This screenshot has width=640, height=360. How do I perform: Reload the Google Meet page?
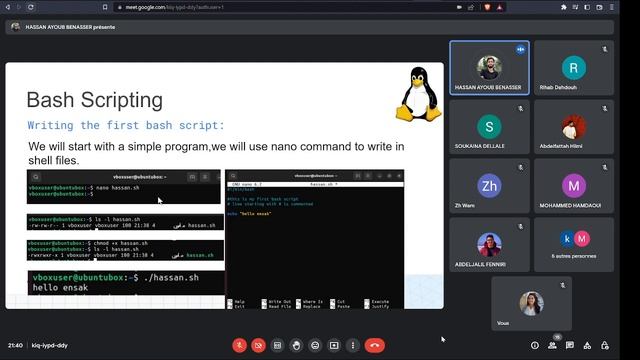[31, 7]
